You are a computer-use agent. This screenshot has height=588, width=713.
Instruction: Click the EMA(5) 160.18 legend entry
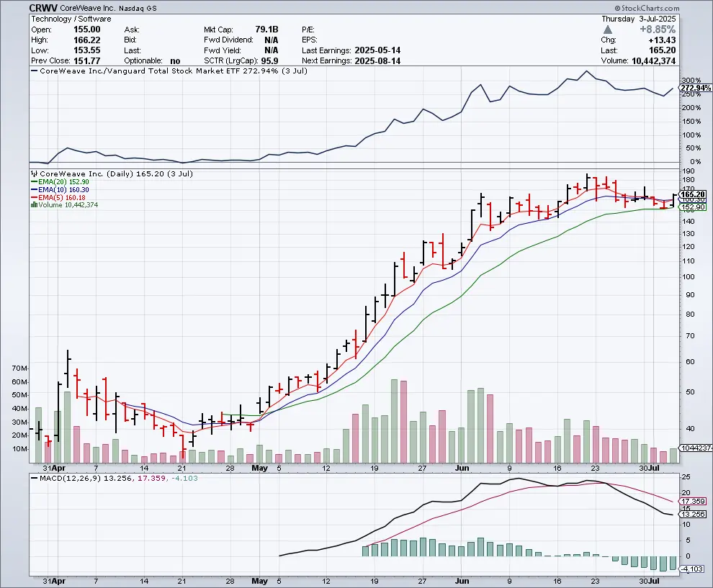click(x=58, y=197)
